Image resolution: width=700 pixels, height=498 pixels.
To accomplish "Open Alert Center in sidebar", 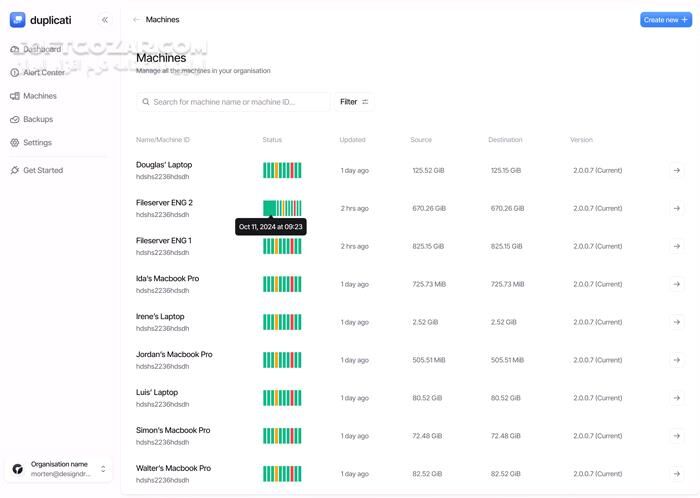I will pos(43,73).
